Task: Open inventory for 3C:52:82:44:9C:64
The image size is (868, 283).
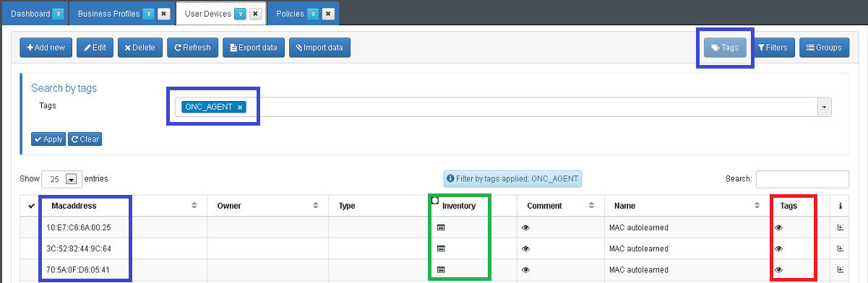Action: coord(441,248)
